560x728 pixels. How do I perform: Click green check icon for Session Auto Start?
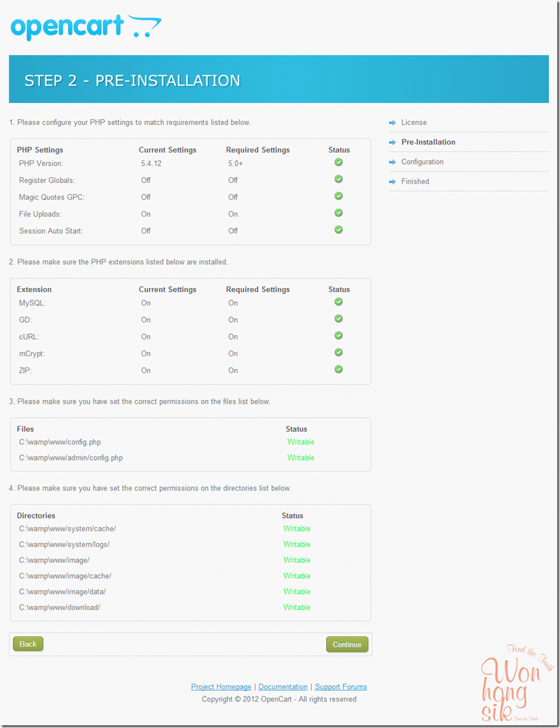(x=339, y=230)
